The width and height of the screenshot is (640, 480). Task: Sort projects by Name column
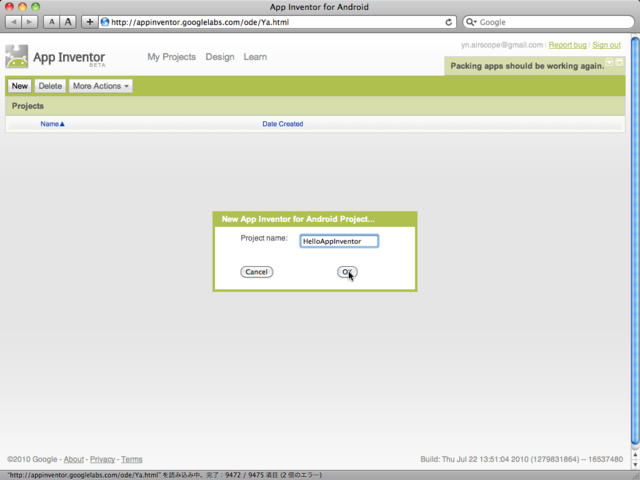coord(52,124)
